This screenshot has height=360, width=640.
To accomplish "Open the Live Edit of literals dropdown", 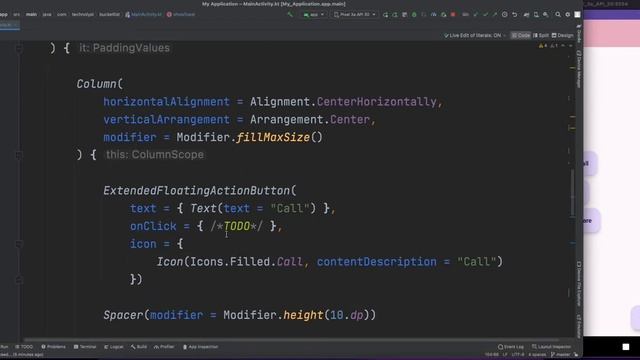I will (475, 36).
